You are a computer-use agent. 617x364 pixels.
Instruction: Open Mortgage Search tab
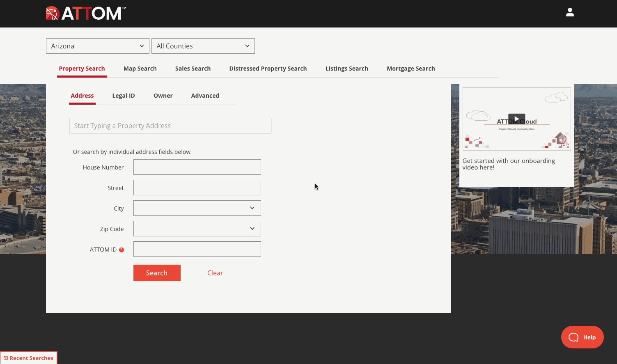411,69
